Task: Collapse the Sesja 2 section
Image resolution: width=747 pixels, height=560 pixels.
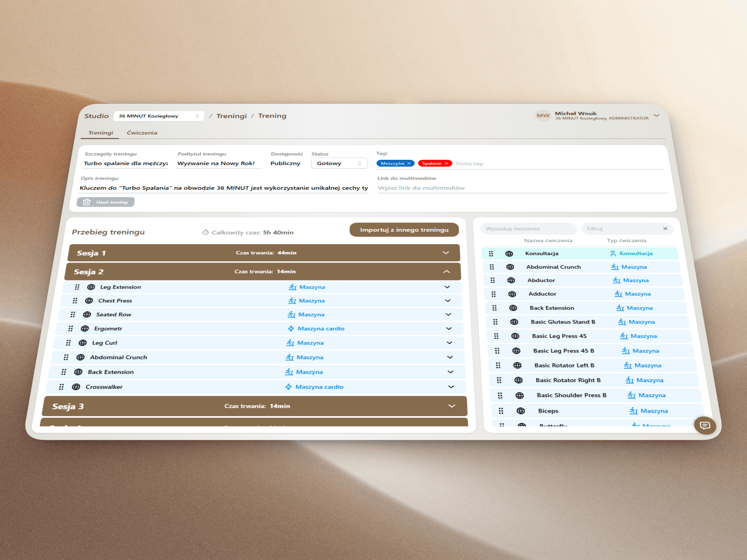Action: tap(446, 271)
